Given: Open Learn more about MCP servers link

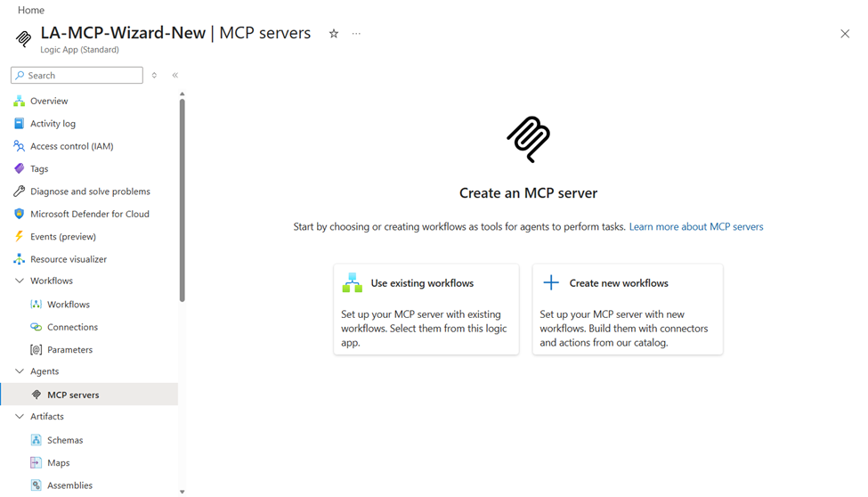Looking at the screenshot, I should tap(696, 226).
